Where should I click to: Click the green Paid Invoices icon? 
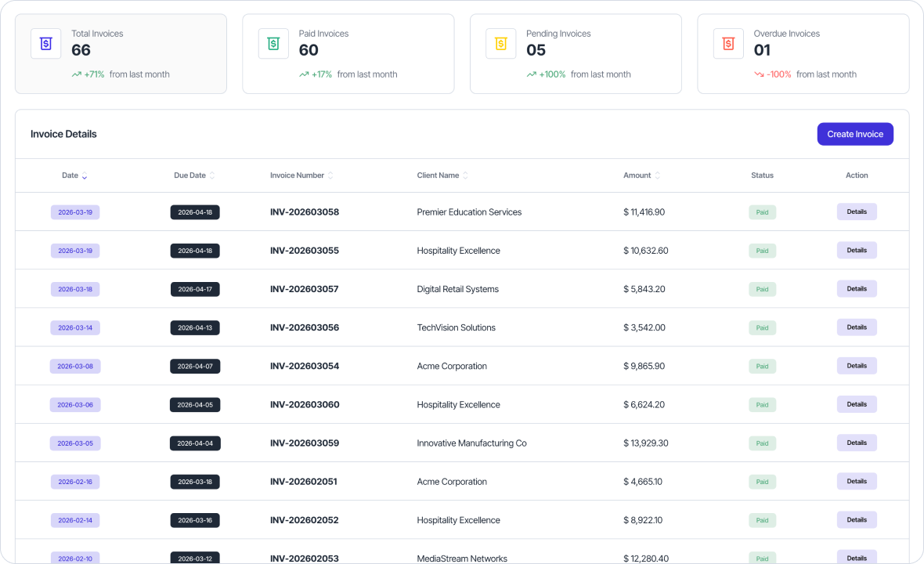pos(273,44)
